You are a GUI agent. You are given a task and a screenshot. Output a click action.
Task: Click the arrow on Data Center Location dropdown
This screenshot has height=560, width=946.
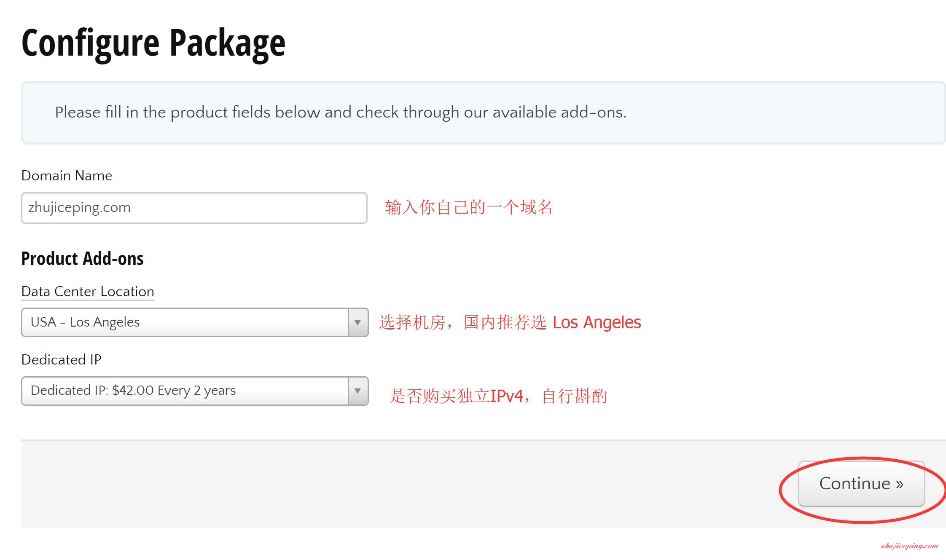click(x=358, y=322)
